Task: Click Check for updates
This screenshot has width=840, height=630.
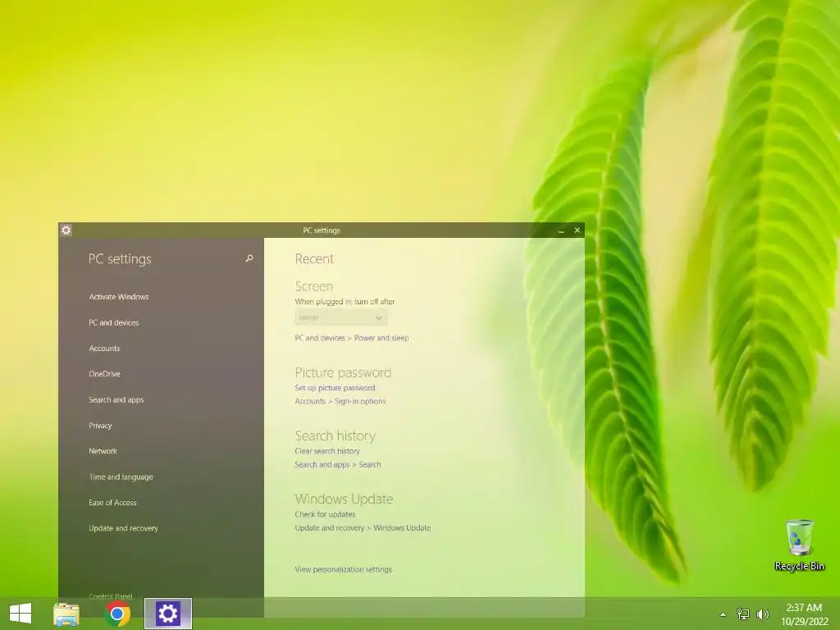Action: coord(325,514)
